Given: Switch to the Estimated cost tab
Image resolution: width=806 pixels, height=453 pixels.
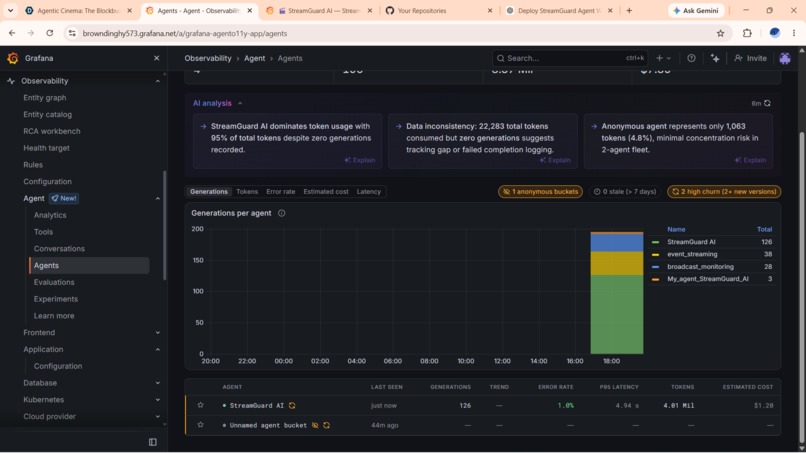Looking at the screenshot, I should [326, 192].
